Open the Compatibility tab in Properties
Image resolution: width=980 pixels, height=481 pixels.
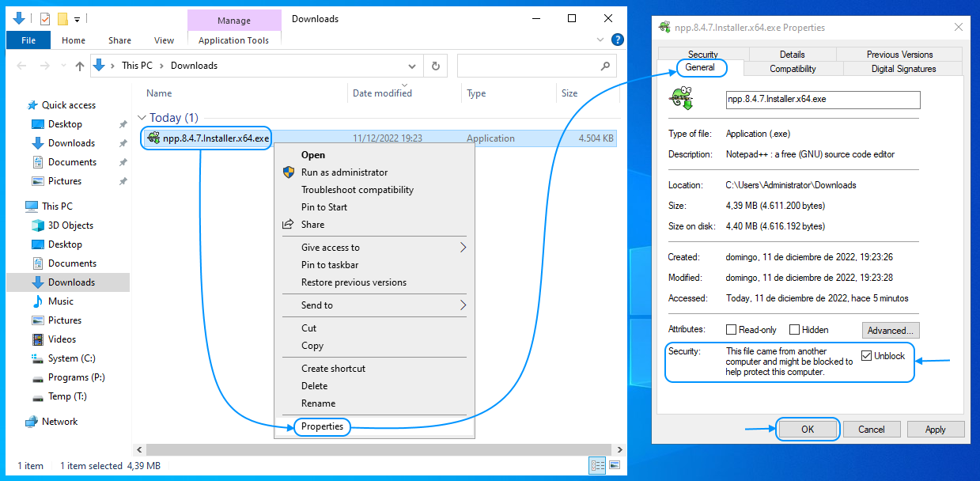pos(793,69)
